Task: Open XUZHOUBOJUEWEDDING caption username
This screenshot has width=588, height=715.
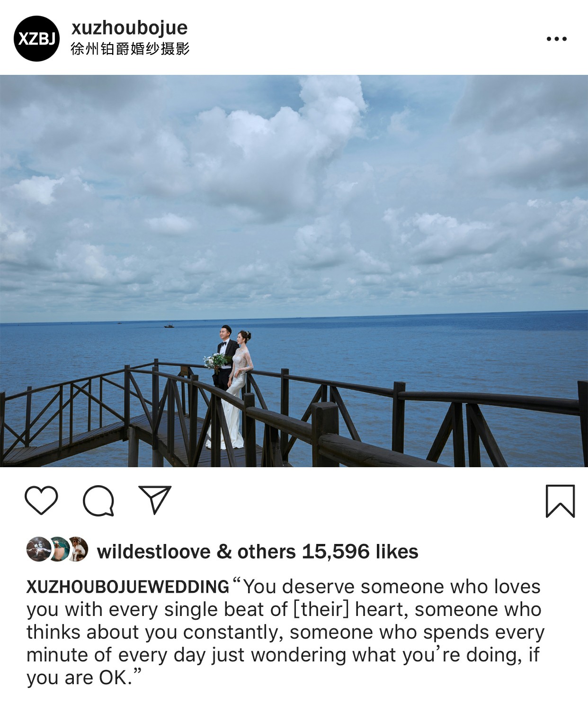Action: [x=128, y=587]
